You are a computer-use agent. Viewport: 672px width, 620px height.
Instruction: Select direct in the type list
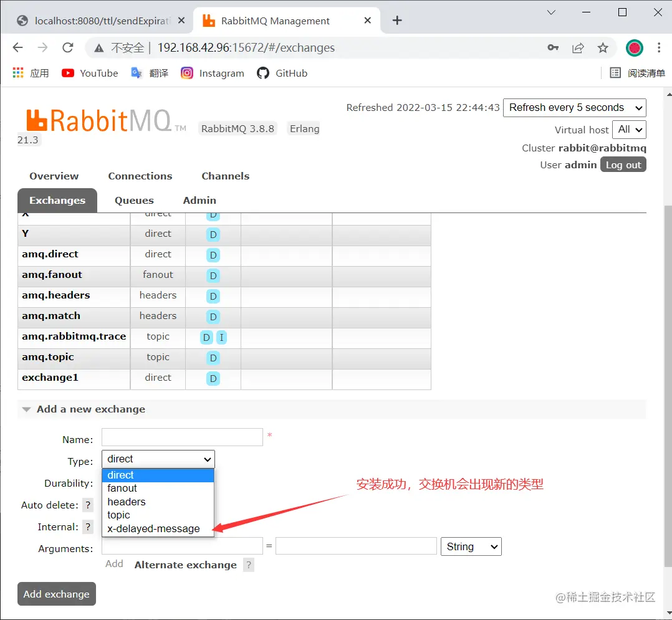click(158, 475)
